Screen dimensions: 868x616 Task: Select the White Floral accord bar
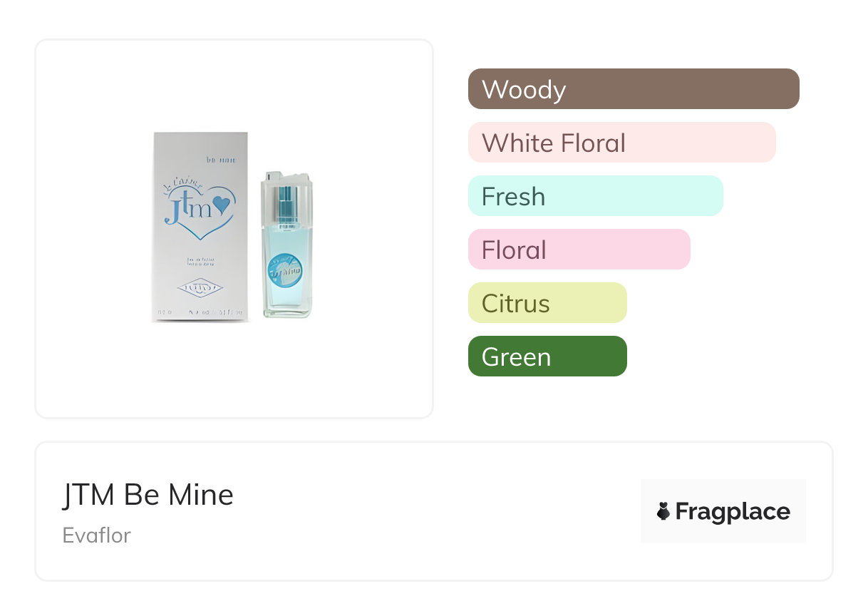[x=621, y=143]
